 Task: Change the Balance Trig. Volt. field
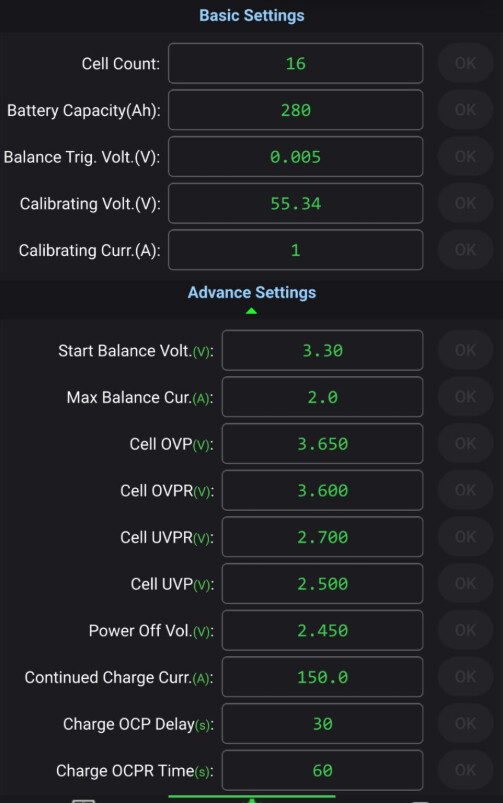point(296,157)
